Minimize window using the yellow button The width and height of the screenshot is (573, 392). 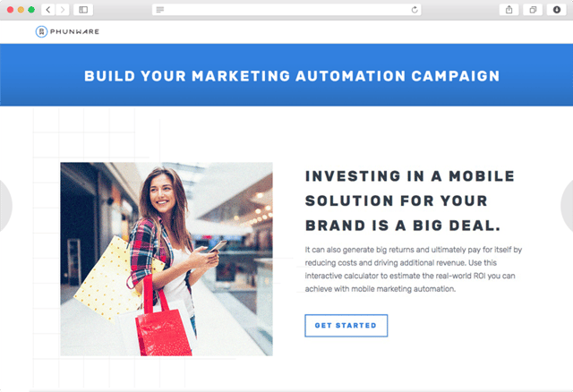[x=21, y=10]
